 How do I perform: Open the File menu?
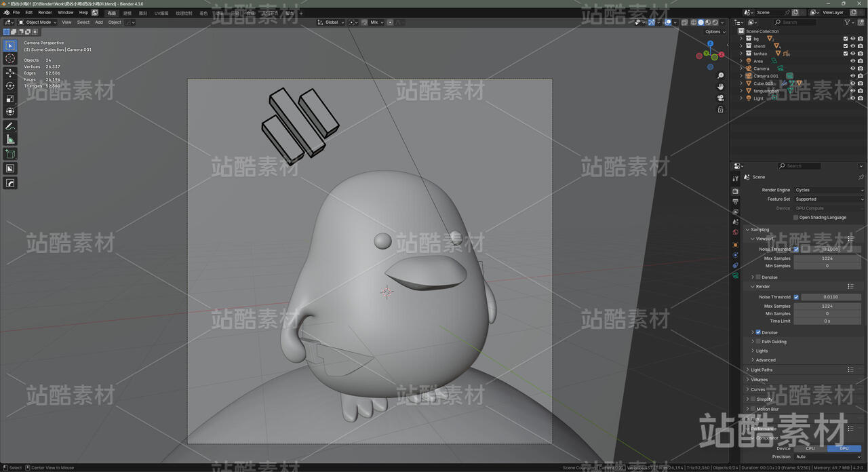pyautogui.click(x=16, y=12)
